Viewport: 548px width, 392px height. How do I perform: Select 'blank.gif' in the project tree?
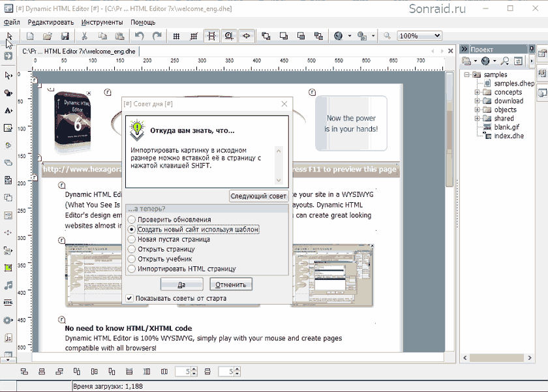point(506,127)
